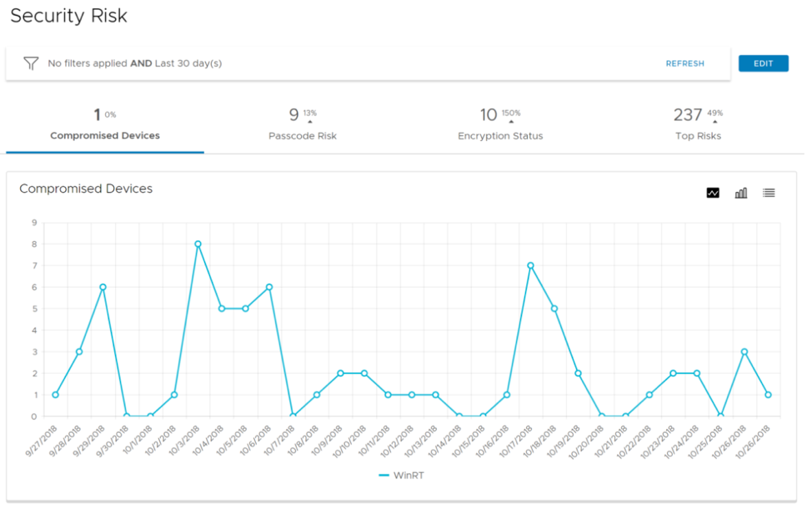The width and height of the screenshot is (812, 509).
Task: Open the Passcode Risk tab
Action: [x=303, y=125]
